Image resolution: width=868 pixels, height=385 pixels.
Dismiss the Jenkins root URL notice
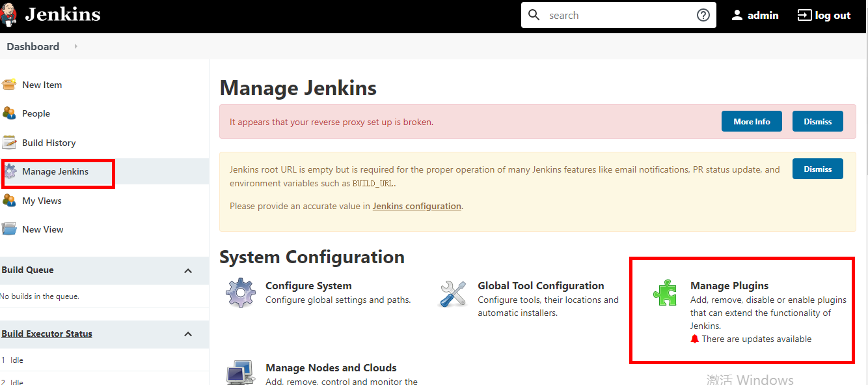[x=817, y=169]
